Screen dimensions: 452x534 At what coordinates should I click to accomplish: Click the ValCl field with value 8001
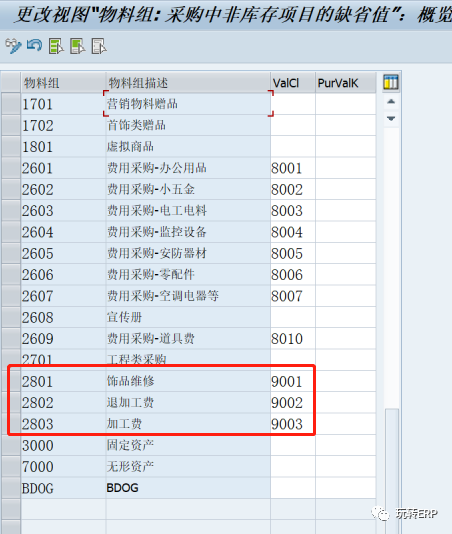[293, 168]
